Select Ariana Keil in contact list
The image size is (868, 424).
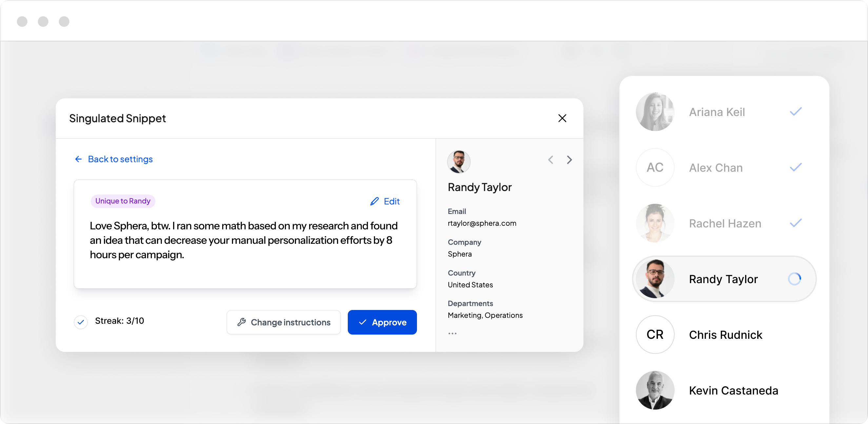point(724,112)
